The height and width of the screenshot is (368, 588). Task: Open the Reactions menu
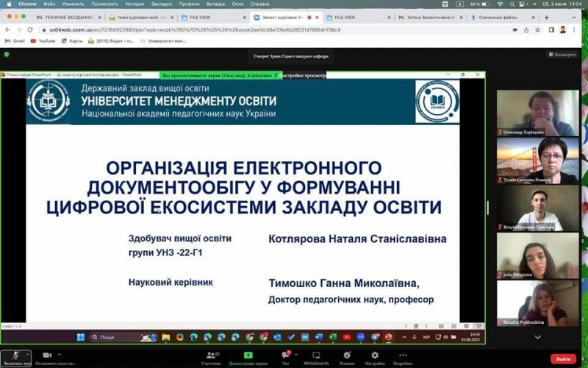pos(346,355)
